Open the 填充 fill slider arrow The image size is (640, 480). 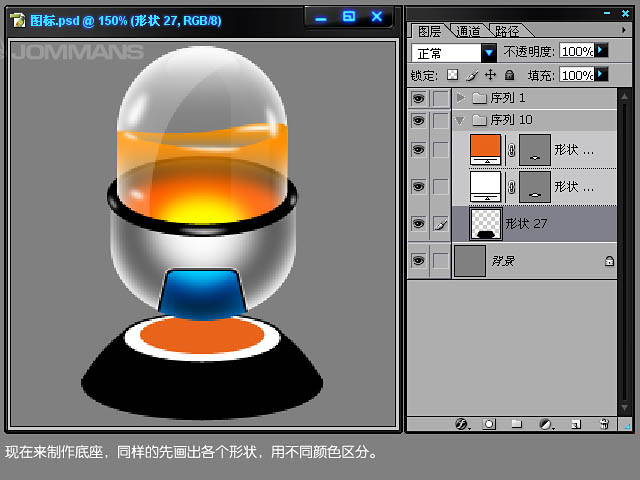[601, 74]
